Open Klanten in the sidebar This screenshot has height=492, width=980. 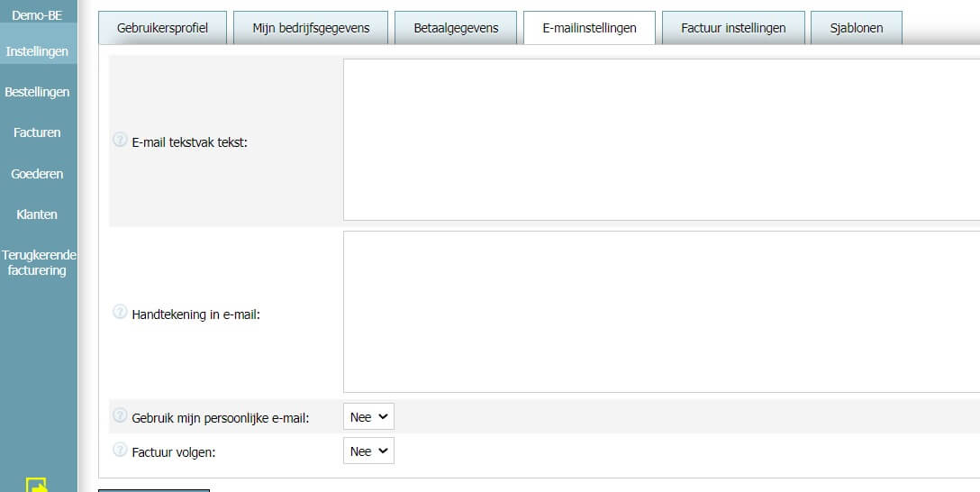(x=38, y=214)
